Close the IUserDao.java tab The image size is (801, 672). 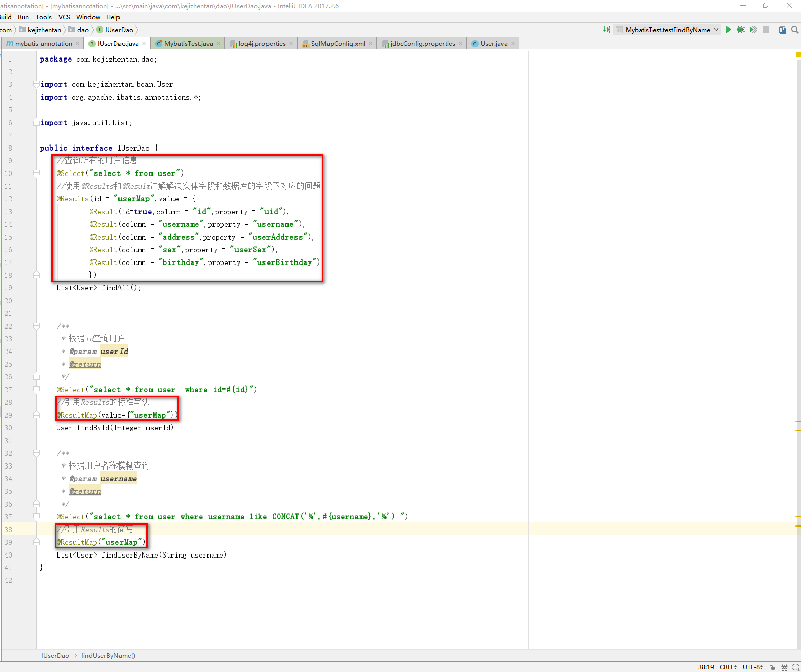pos(144,44)
